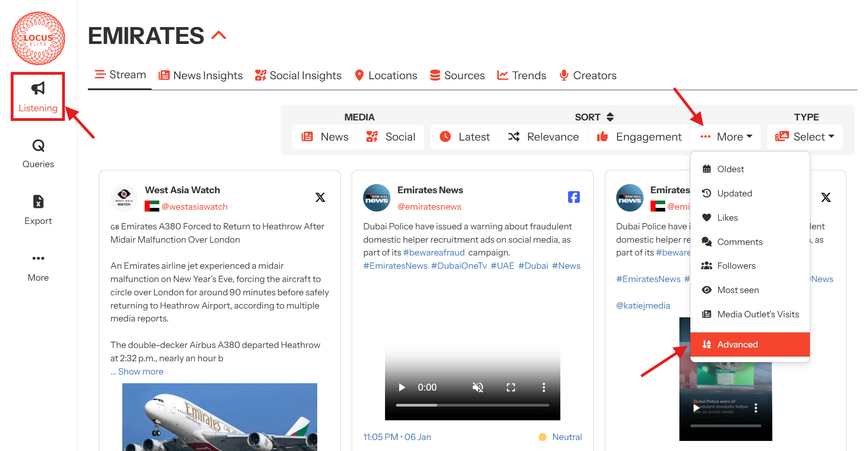This screenshot has height=451, width=868.
Task: Filter media by News
Action: [x=325, y=137]
